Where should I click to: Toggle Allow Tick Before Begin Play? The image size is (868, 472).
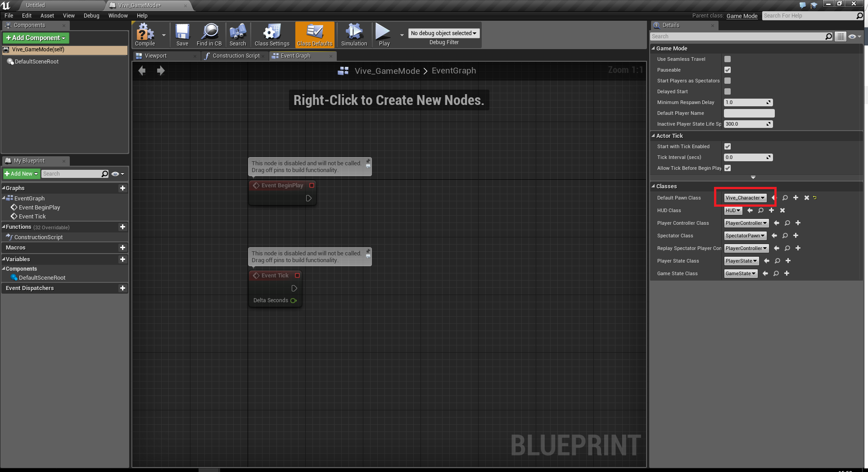coord(728,168)
